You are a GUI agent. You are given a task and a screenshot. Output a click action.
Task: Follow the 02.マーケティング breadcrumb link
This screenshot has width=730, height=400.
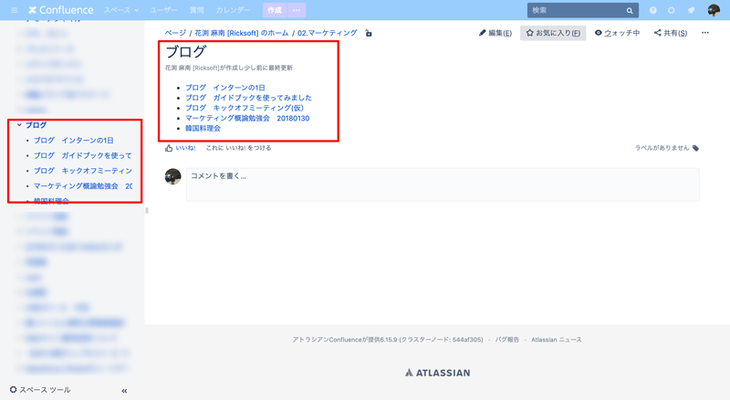click(x=327, y=33)
